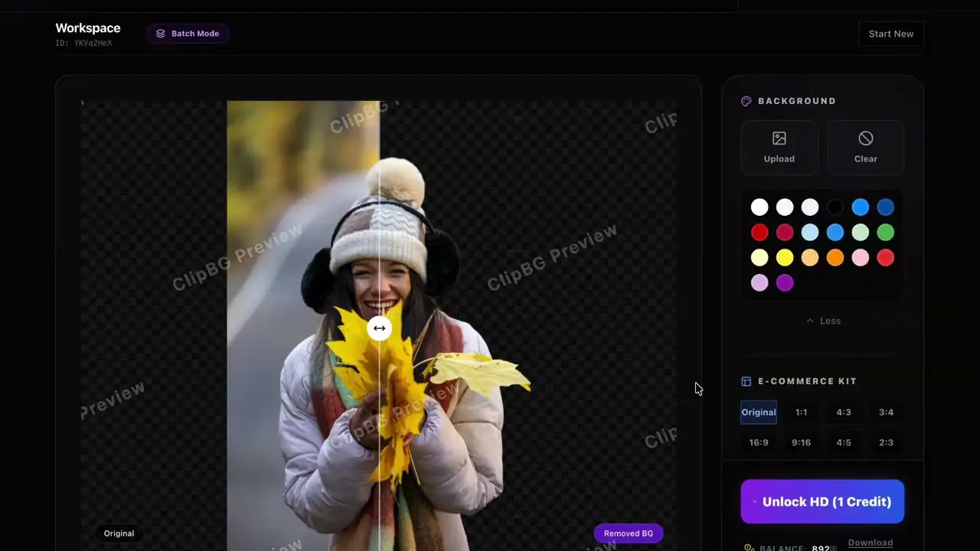Click the workspace ID text
Screen dimensions: 980x551
click(83, 44)
